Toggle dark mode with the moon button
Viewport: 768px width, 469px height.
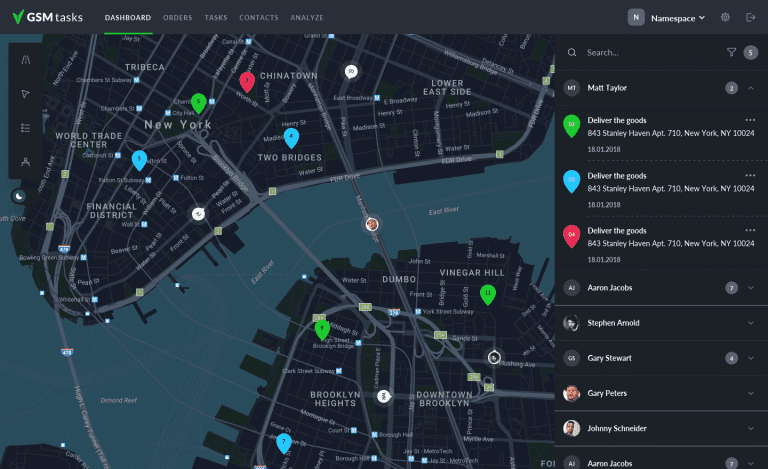click(19, 195)
